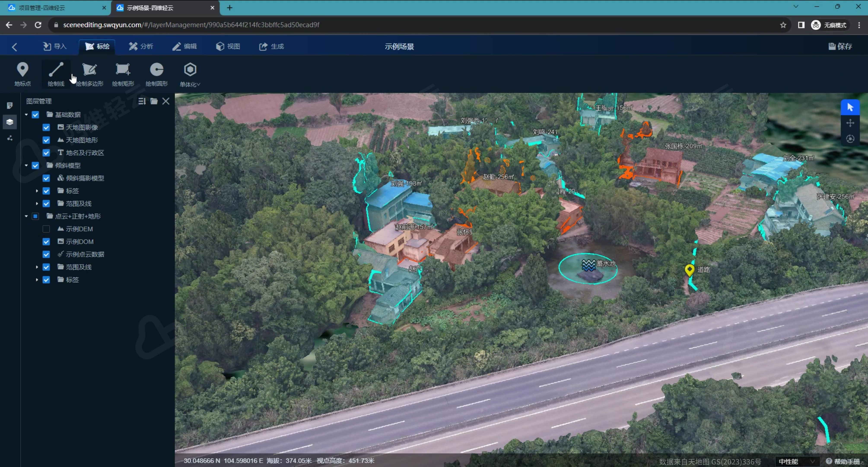868x467 pixels.
Task: Click the layers stack icon in left sidebar
Action: tap(10, 122)
